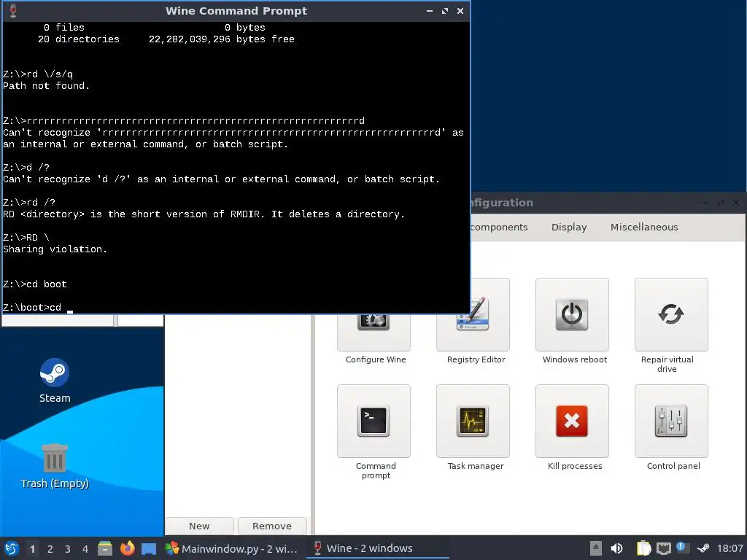Image resolution: width=747 pixels, height=560 pixels.
Task: Open the file manager icon in taskbar
Action: click(x=105, y=548)
